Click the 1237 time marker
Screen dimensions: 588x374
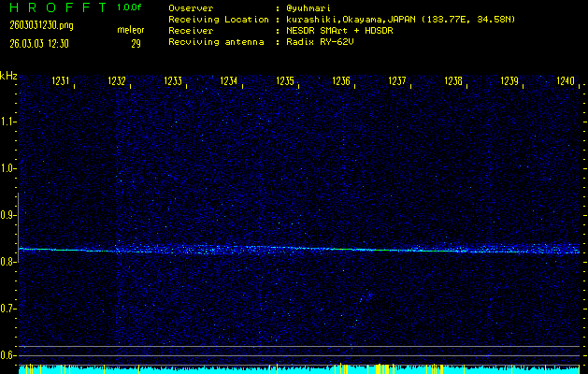[x=397, y=80]
